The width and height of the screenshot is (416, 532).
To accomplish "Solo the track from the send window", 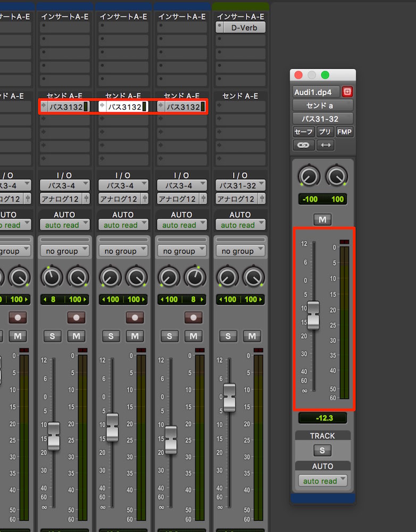I will (322, 451).
